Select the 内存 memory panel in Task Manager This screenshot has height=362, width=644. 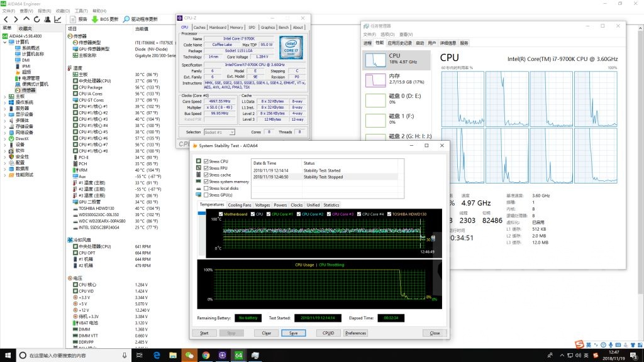click(x=397, y=79)
